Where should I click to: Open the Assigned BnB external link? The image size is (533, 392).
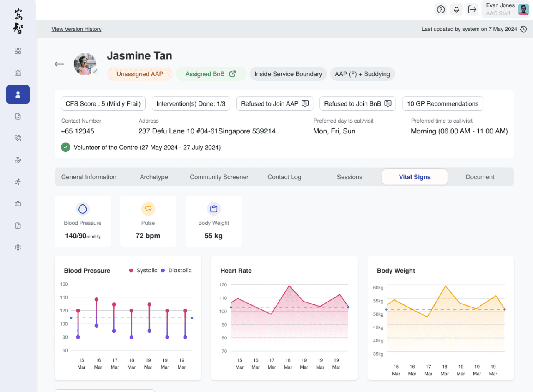233,74
